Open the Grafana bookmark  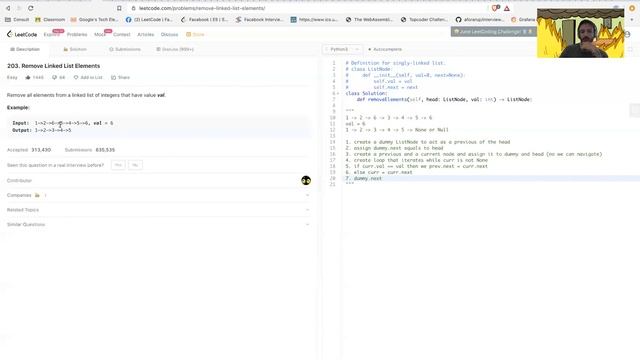pyautogui.click(x=523, y=19)
